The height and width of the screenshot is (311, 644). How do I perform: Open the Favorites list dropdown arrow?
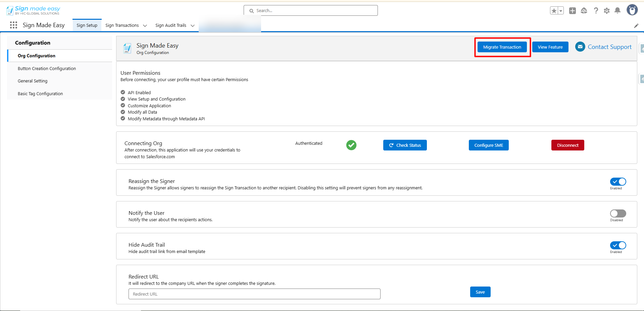(561, 11)
